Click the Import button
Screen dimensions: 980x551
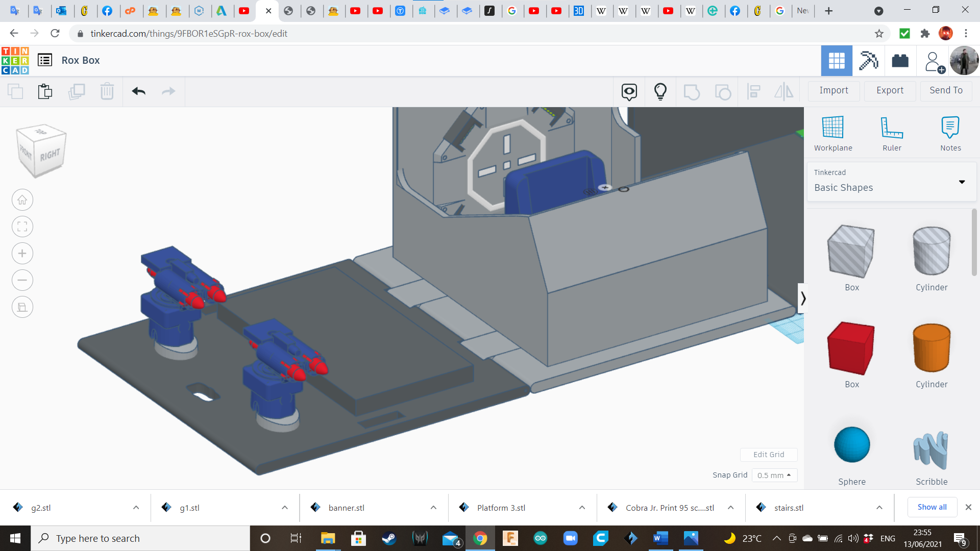[x=834, y=90]
